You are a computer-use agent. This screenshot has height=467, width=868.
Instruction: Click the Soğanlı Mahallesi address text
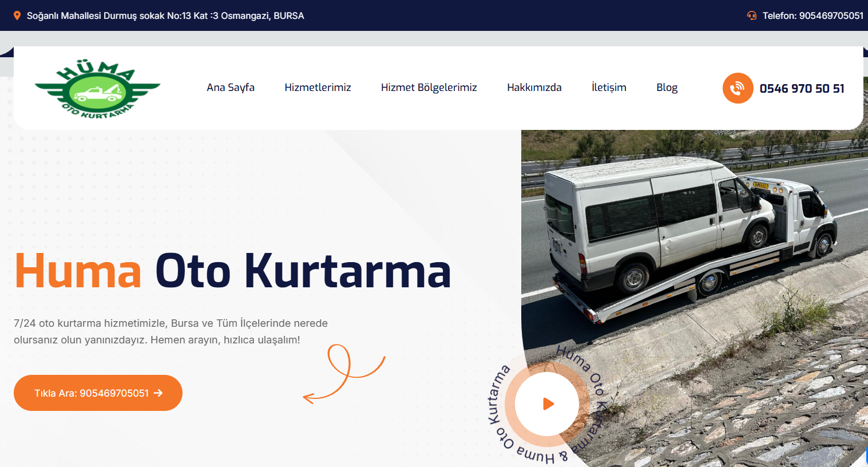pyautogui.click(x=165, y=15)
